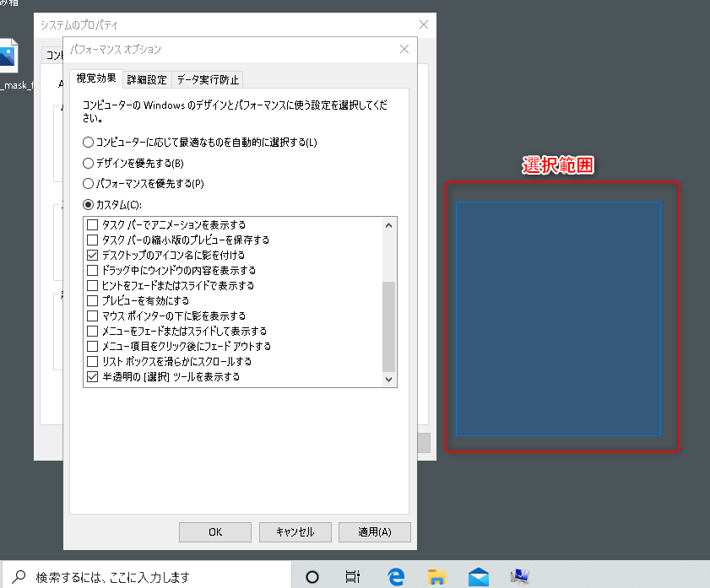
Task: Enable タスクバーでアニメーションを表示する checkbox
Action: 90,224
